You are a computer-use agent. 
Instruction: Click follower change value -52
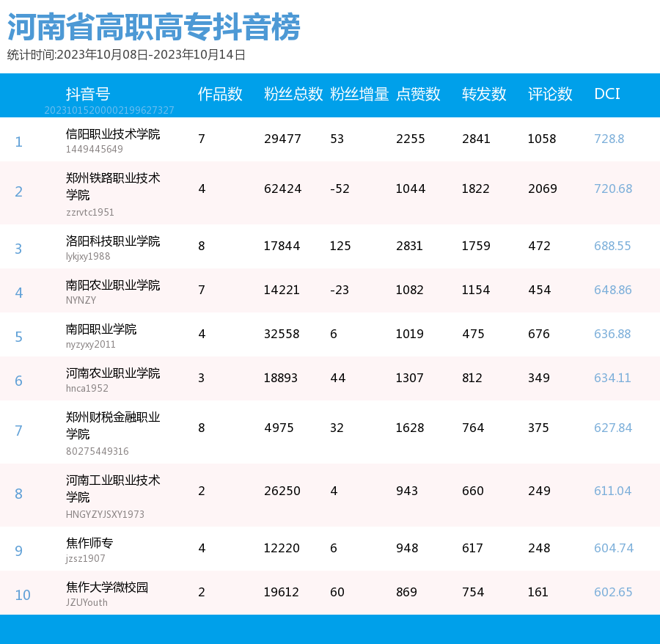click(x=340, y=189)
